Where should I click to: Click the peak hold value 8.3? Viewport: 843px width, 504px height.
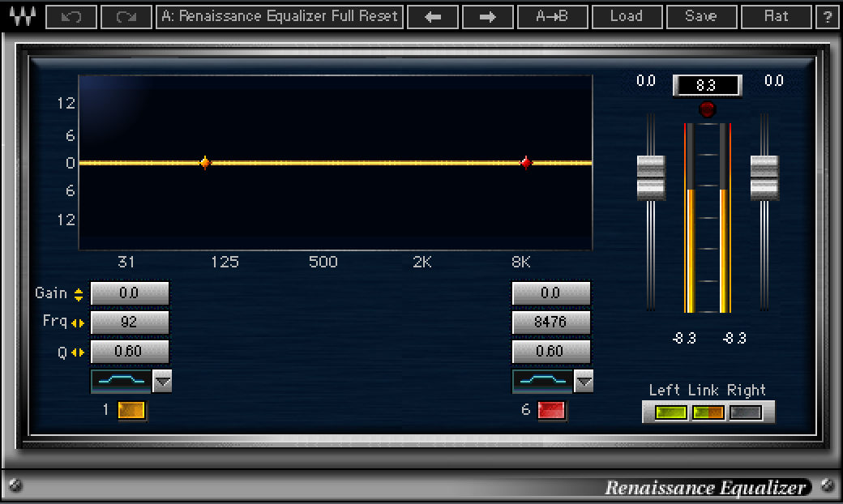coord(707,85)
